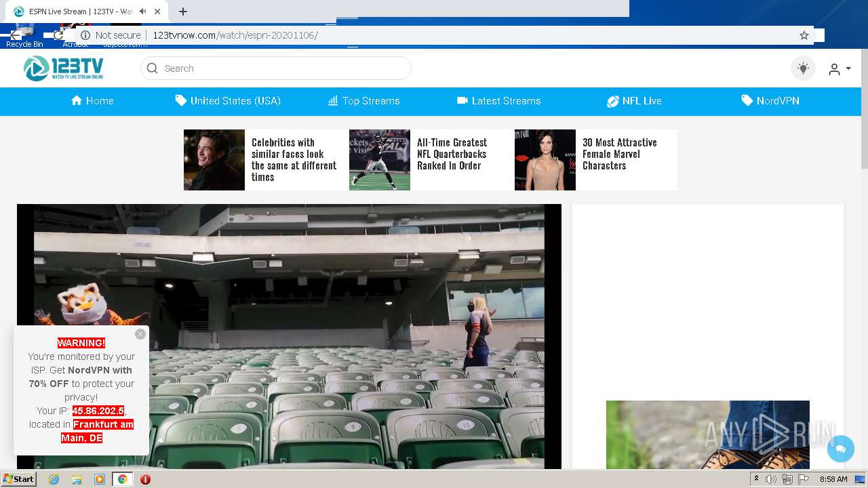This screenshot has height=488, width=868.
Task: Open 'Celebrities with similar faces' article link
Action: click(x=294, y=160)
